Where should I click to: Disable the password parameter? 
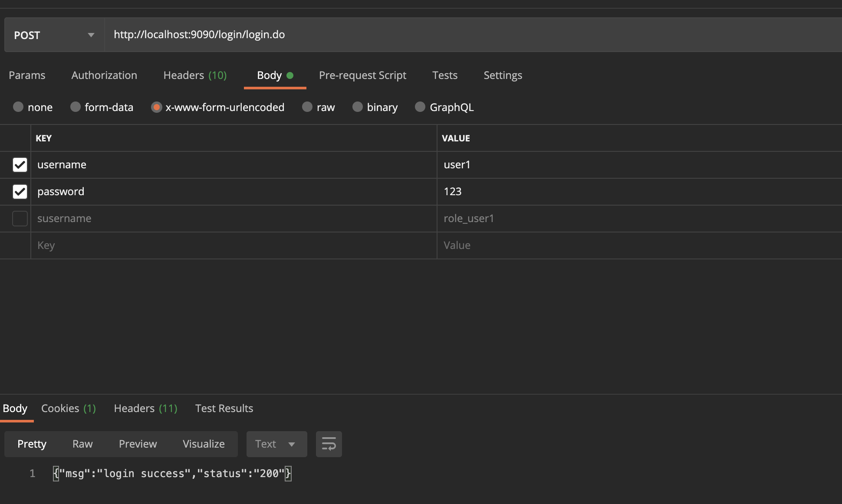pos(20,191)
